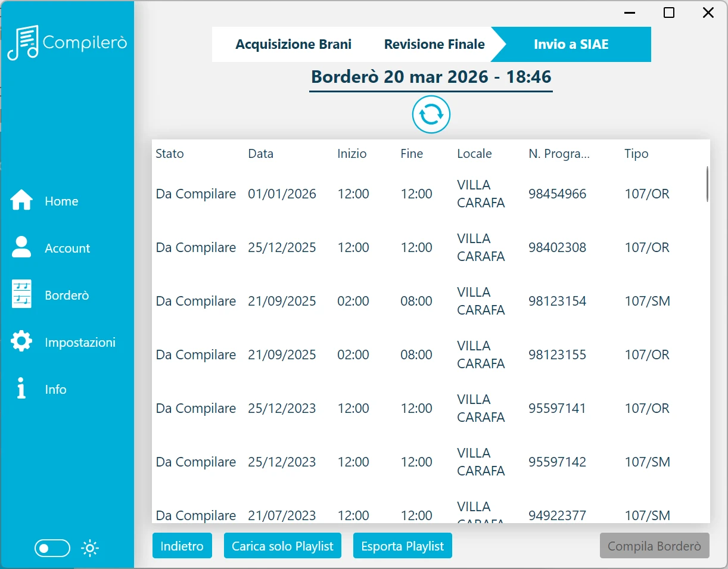Select the Invio a SIAE step
This screenshot has height=569, width=728.
571,45
